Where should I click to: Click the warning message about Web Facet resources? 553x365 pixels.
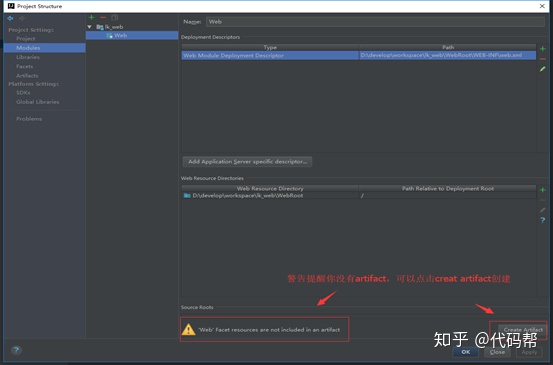point(269,330)
